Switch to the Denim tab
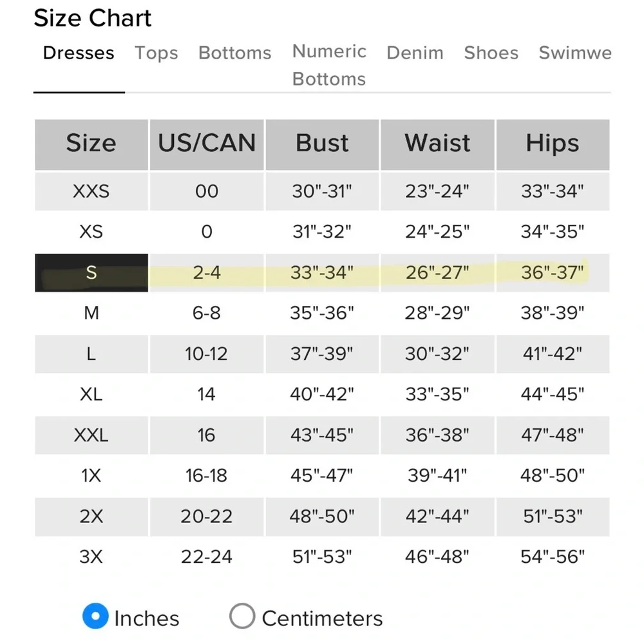This screenshot has height=644, width=644. 415,53
